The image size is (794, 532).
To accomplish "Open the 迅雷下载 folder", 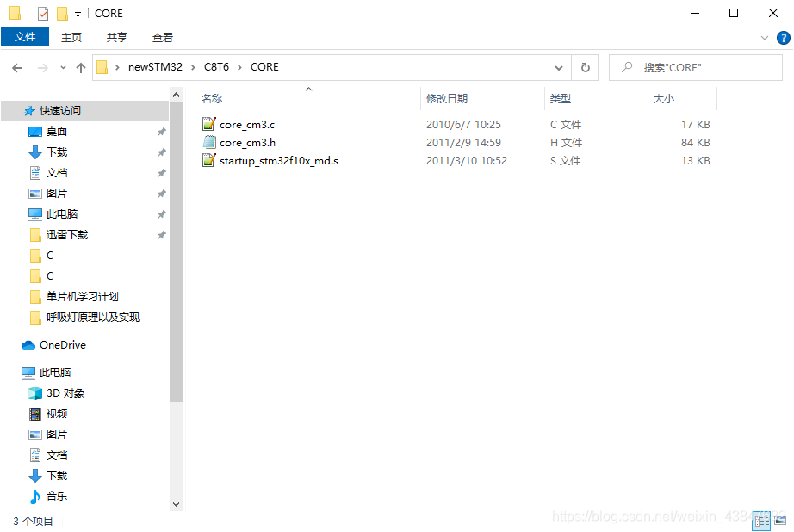I will coord(67,235).
